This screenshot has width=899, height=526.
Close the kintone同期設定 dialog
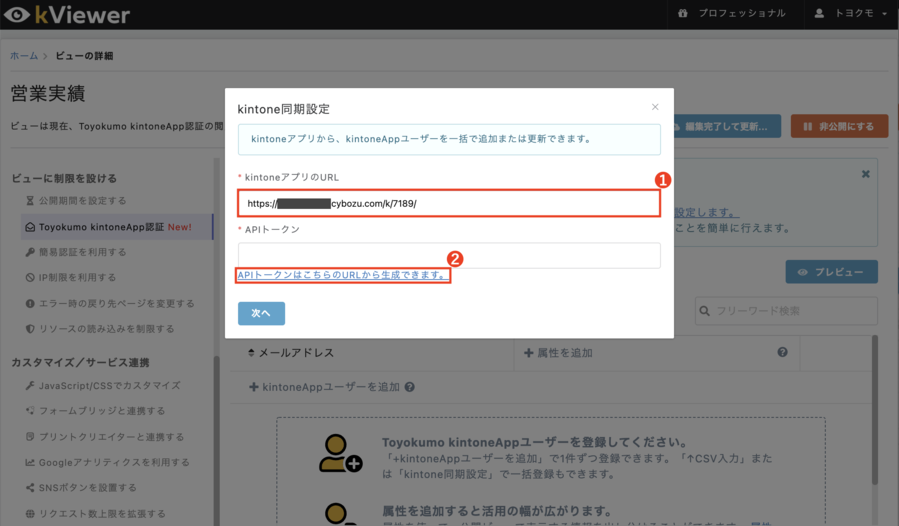655,107
